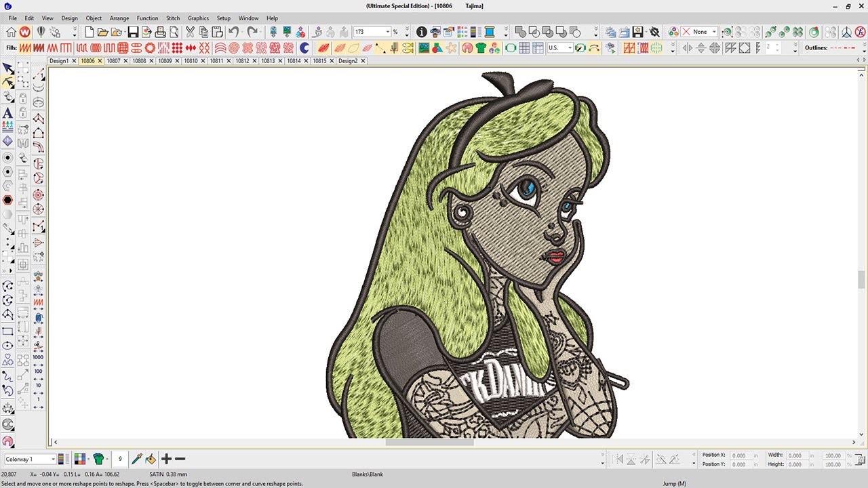Copy selection using the copy icon
This screenshot has height=488, width=868.
(203, 32)
